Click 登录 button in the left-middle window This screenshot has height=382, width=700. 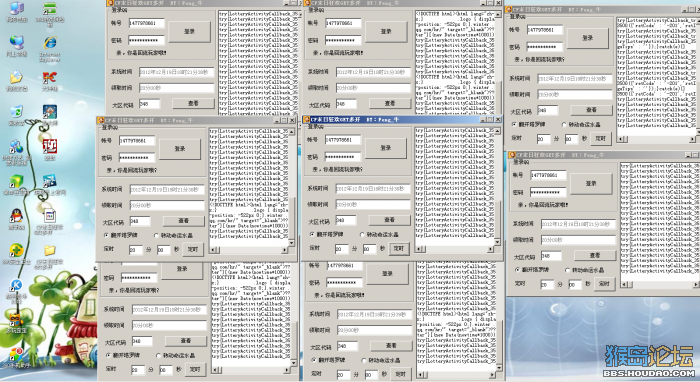(x=179, y=149)
